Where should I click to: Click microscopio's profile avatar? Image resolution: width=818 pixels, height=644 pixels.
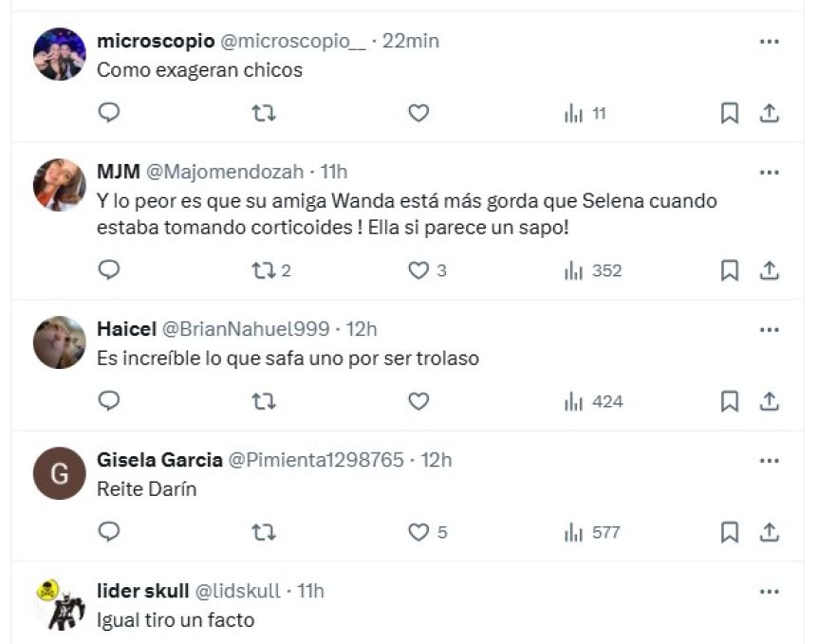pyautogui.click(x=60, y=54)
